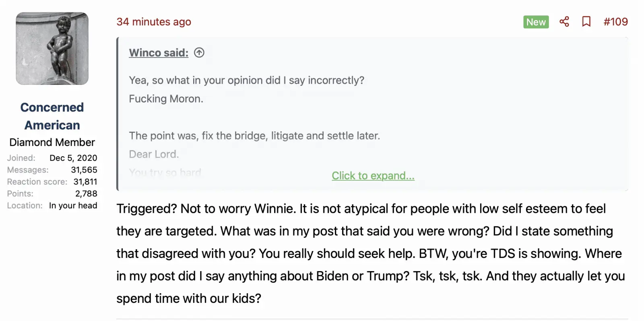This screenshot has width=644, height=321.
Task: Open the 31,565 messages count
Action: click(x=84, y=170)
